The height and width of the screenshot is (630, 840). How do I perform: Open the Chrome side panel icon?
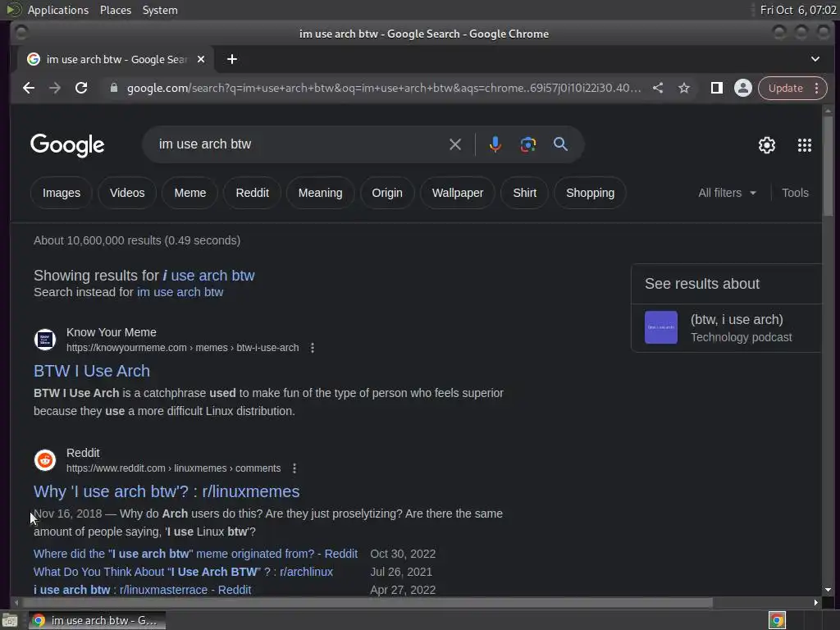pos(717,88)
